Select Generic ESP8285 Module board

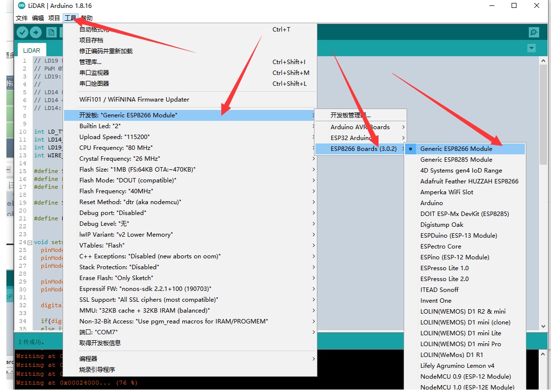coord(465,160)
